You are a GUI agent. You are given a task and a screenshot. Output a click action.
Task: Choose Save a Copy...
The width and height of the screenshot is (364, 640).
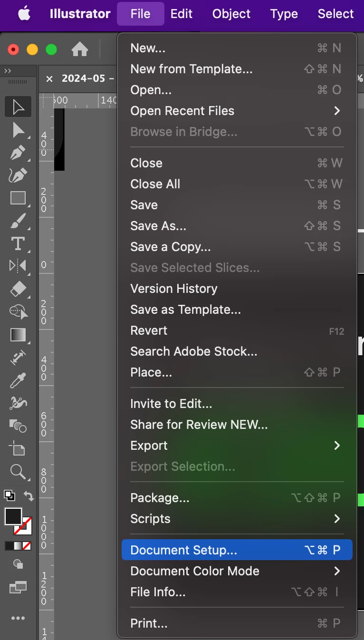click(x=237, y=247)
